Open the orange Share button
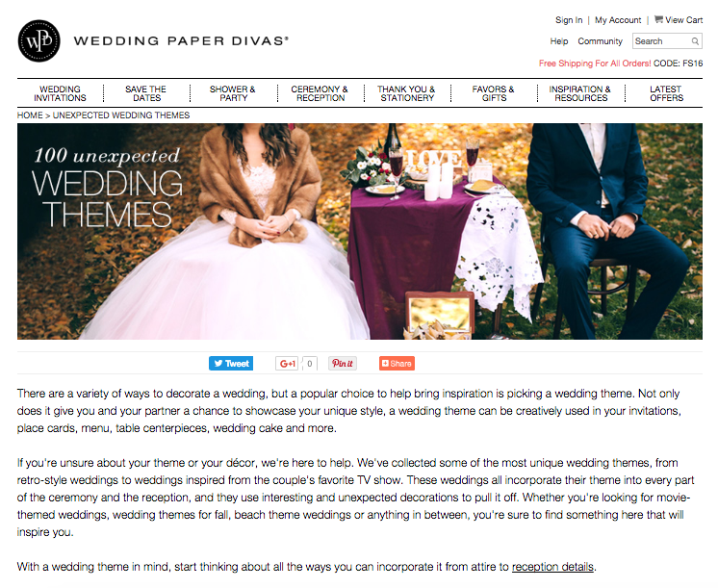 [x=397, y=363]
